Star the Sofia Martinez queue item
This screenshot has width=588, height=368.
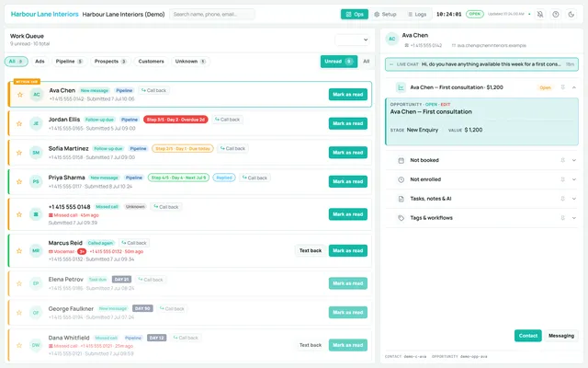[19, 153]
